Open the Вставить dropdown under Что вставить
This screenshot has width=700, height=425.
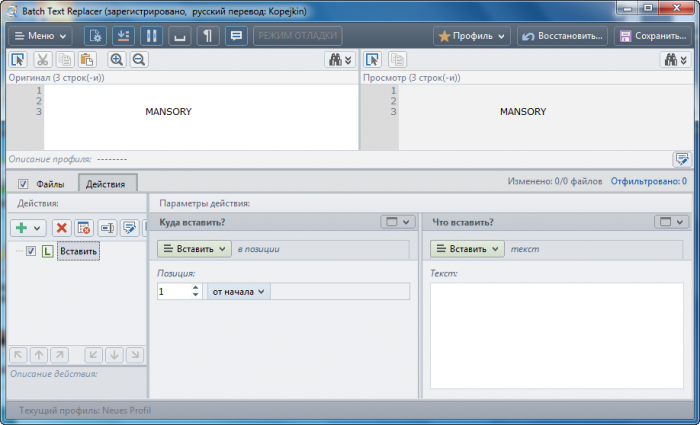467,249
